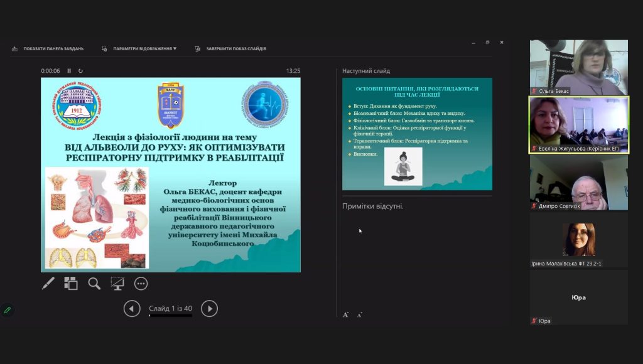Click the slide progress bar under Слайд 1 із 40

[x=170, y=316]
